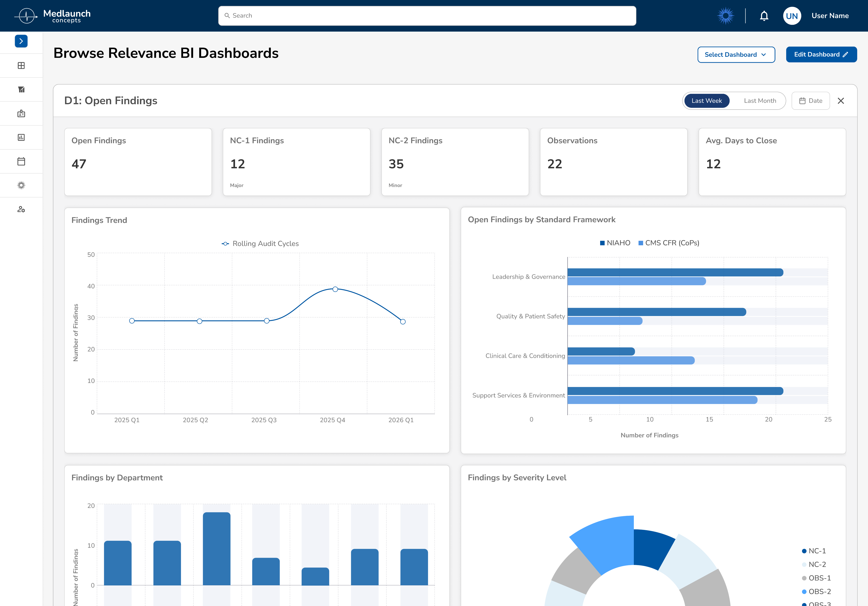Open the ID badge sidebar icon
The image size is (868, 606).
coord(21,113)
